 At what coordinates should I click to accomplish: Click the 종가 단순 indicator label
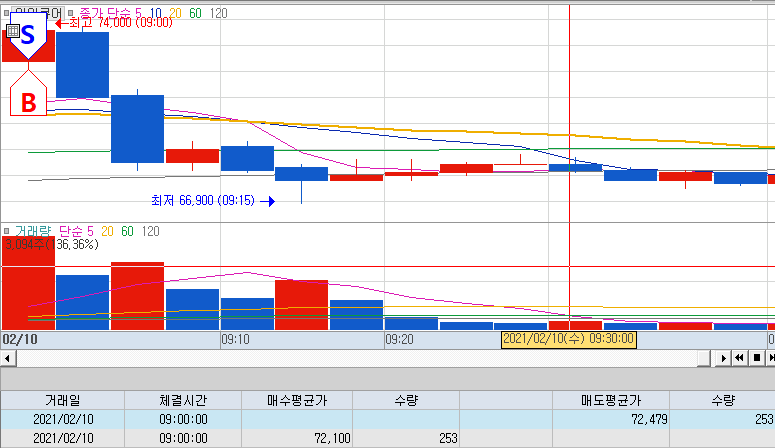[105, 13]
